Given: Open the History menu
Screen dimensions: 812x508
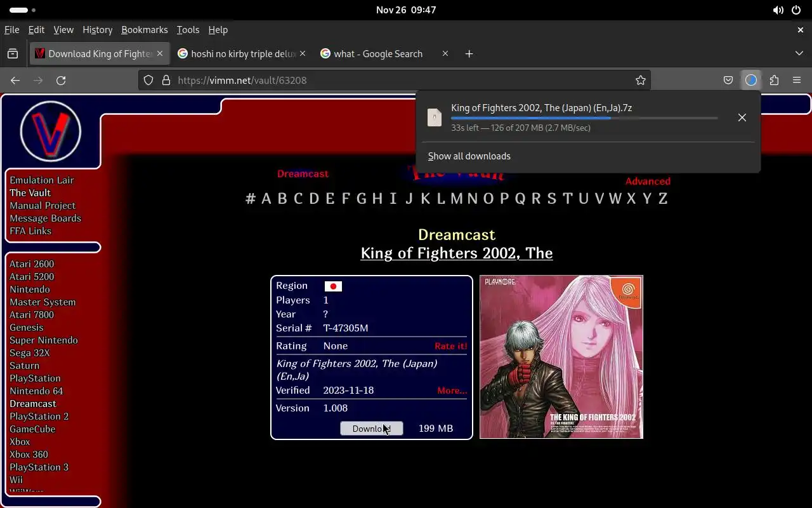Looking at the screenshot, I should [x=97, y=30].
